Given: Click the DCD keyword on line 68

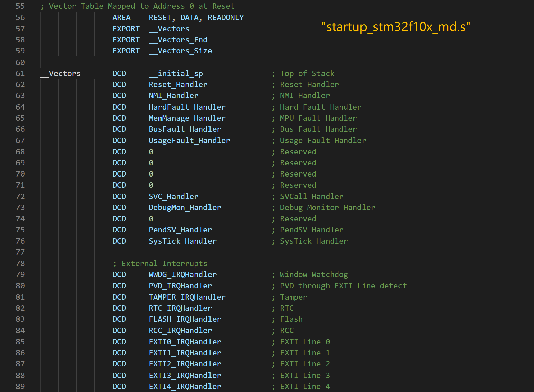Looking at the screenshot, I should [119, 152].
